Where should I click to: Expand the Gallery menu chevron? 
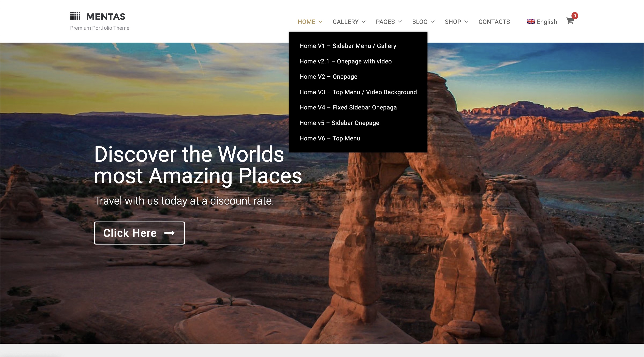[x=364, y=22]
